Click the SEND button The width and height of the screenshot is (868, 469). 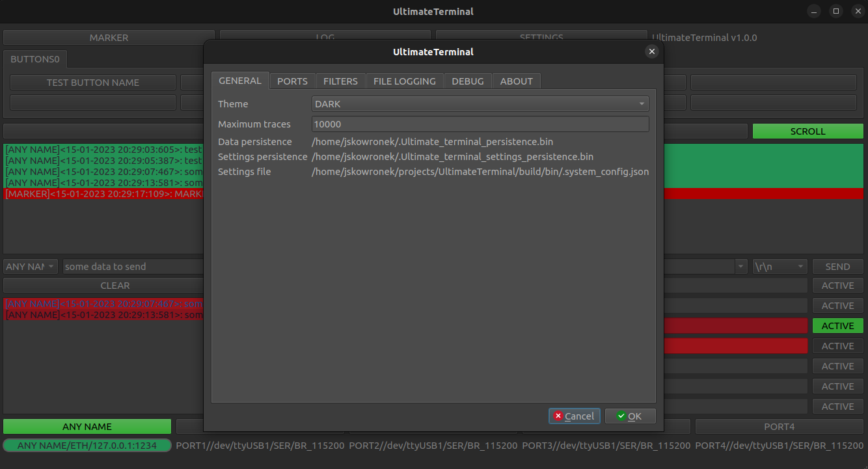tap(837, 266)
